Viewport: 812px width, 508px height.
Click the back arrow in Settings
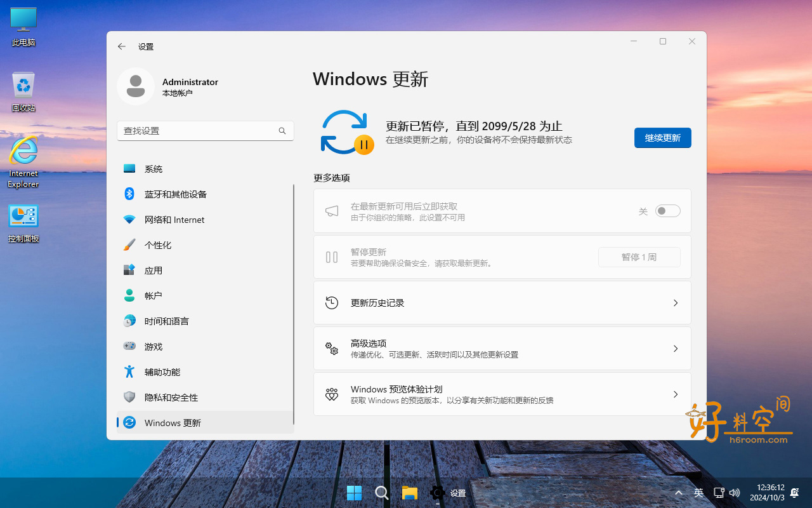122,46
